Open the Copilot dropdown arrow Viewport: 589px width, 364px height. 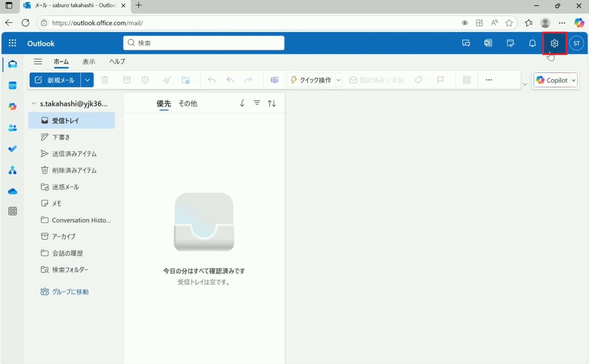pyautogui.click(x=573, y=80)
